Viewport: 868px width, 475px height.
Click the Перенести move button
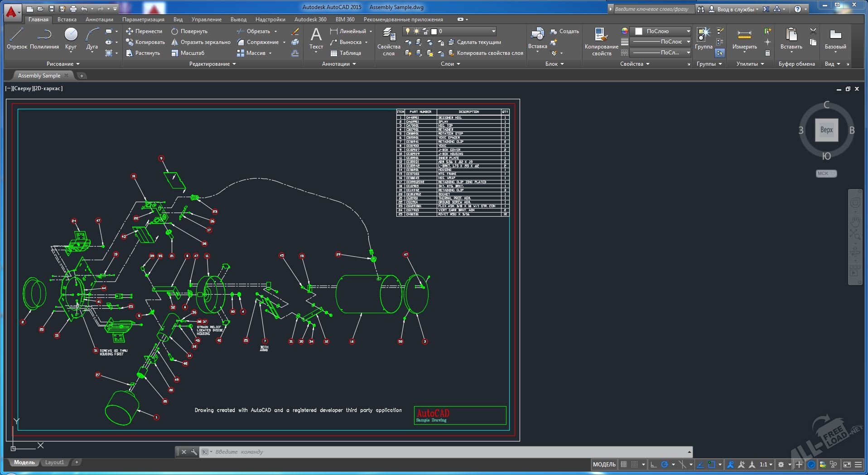click(144, 31)
